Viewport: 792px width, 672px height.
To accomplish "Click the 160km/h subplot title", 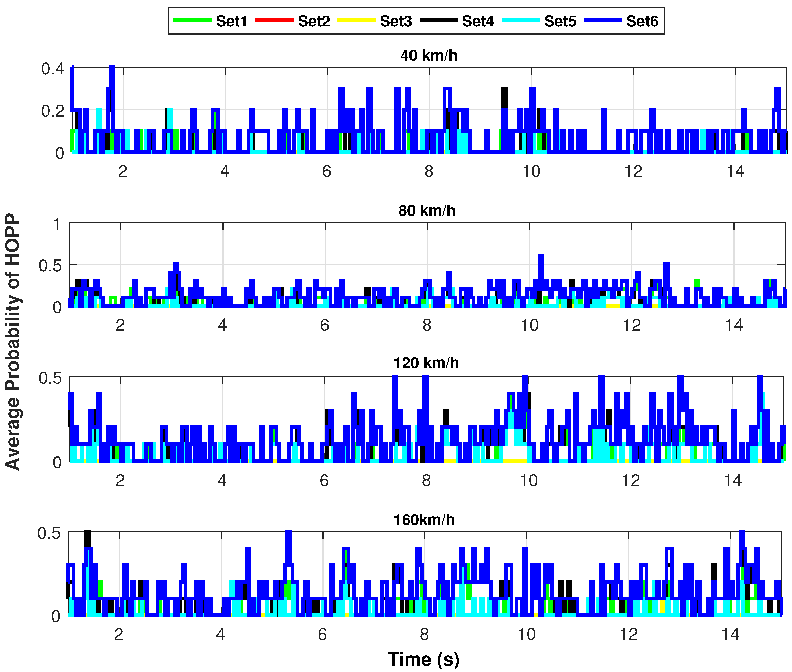I will click(x=424, y=520).
